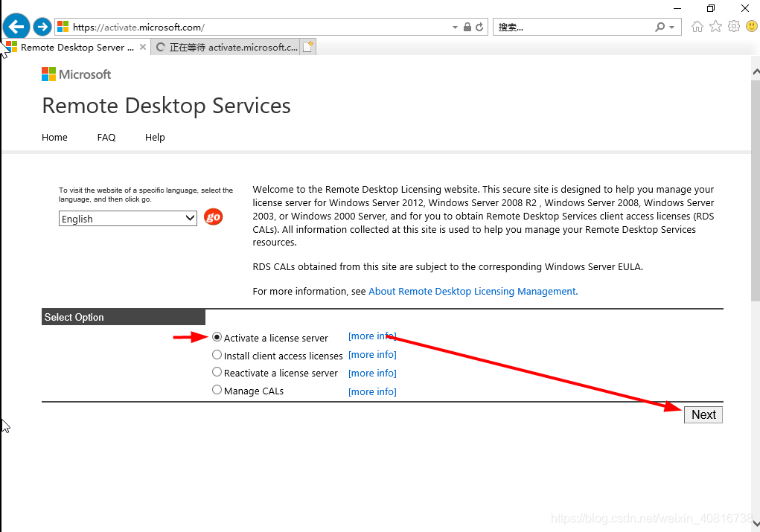Select Install client access licenses radio button
This screenshot has height=532, width=760.
217,355
